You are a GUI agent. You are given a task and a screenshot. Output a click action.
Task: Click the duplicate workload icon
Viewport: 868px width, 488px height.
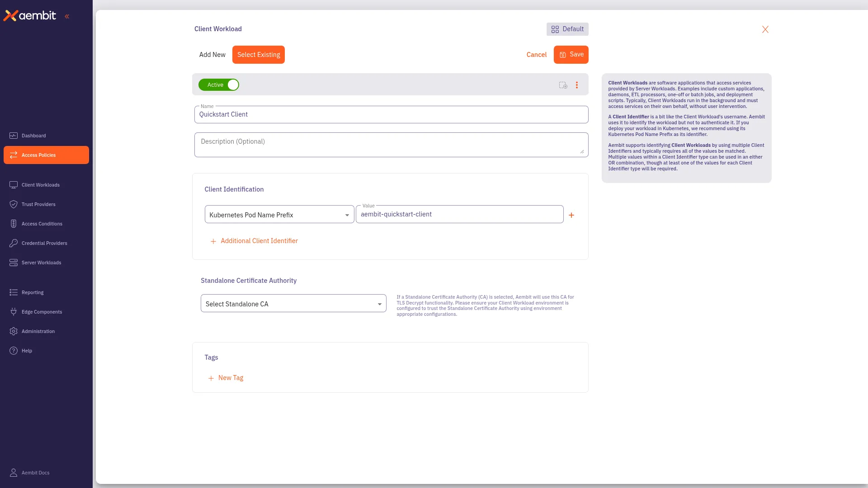click(563, 85)
